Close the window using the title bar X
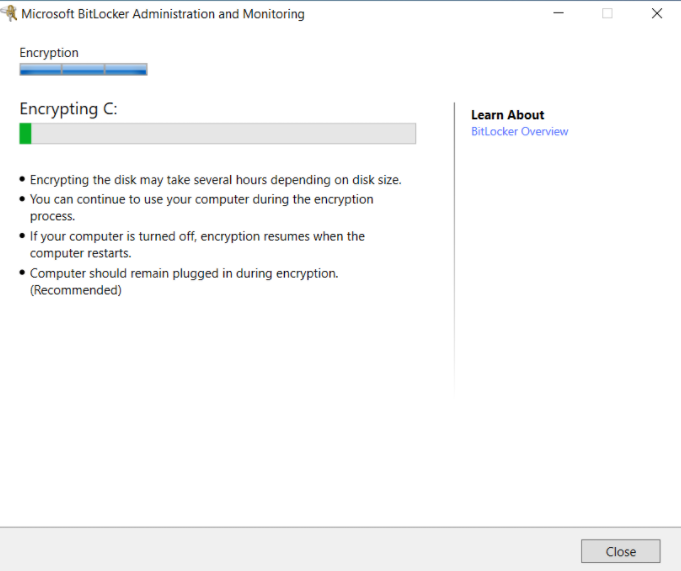 [656, 14]
